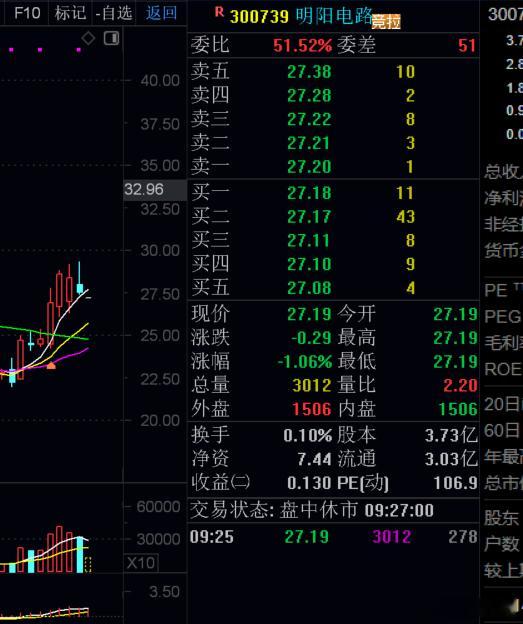The image size is (523, 624).
Task: Open the F10 company info tab
Action: (x=27, y=13)
